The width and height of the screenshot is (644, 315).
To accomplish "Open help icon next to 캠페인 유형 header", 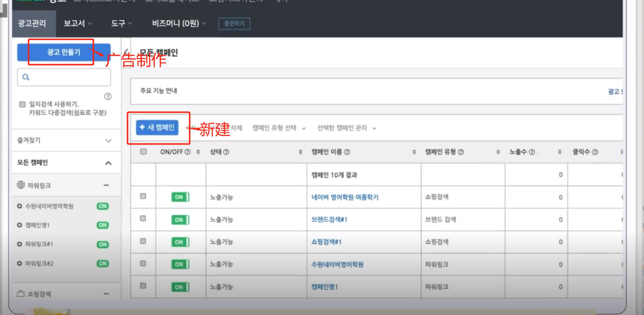I will pyautogui.click(x=461, y=152).
